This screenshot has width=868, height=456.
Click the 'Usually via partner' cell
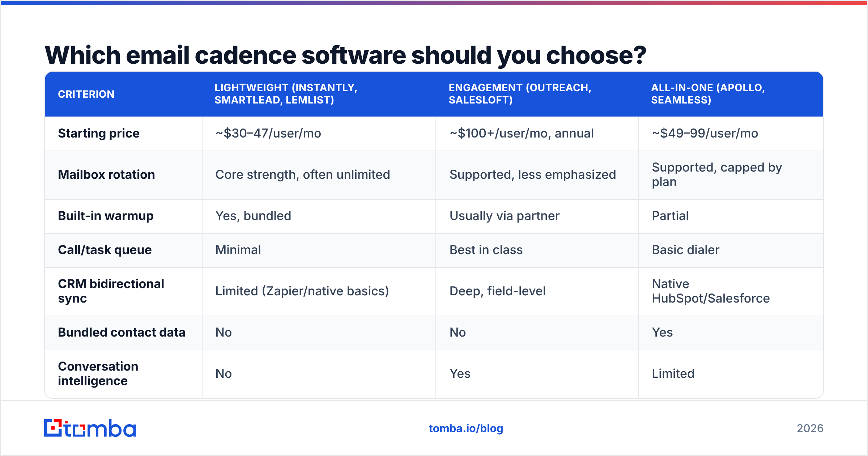pyautogui.click(x=505, y=216)
